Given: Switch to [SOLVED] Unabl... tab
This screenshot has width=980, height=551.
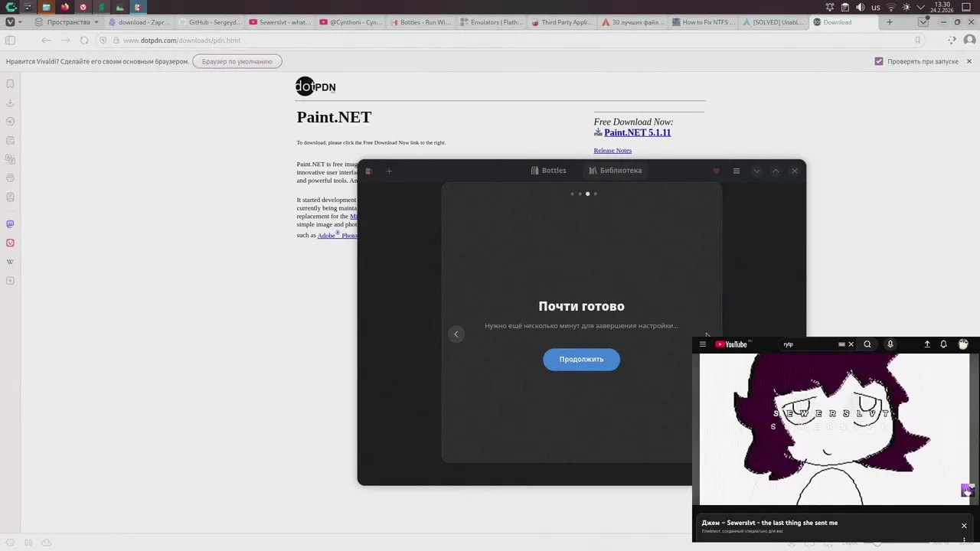Looking at the screenshot, I should point(773,22).
